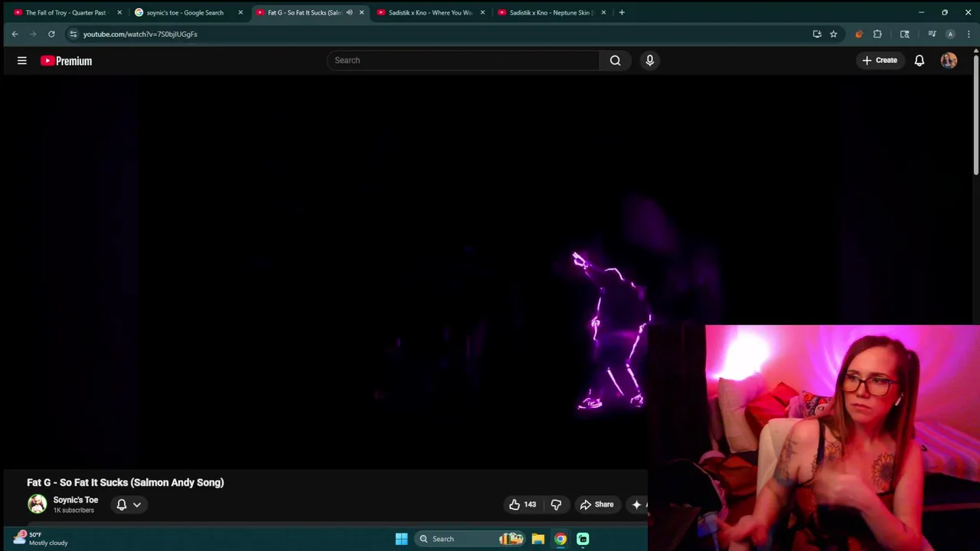Focus the YouTube search input field
Viewport: 980px width, 551px height.
pyautogui.click(x=463, y=60)
